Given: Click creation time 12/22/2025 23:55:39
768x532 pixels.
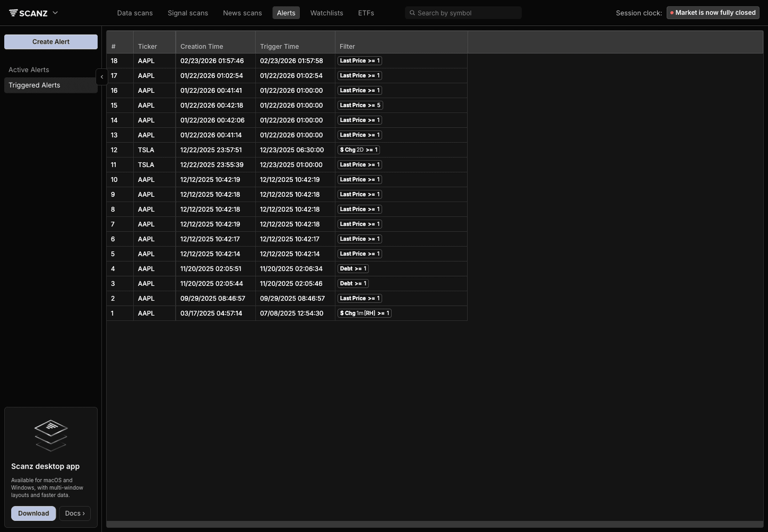Looking at the screenshot, I should pos(212,165).
